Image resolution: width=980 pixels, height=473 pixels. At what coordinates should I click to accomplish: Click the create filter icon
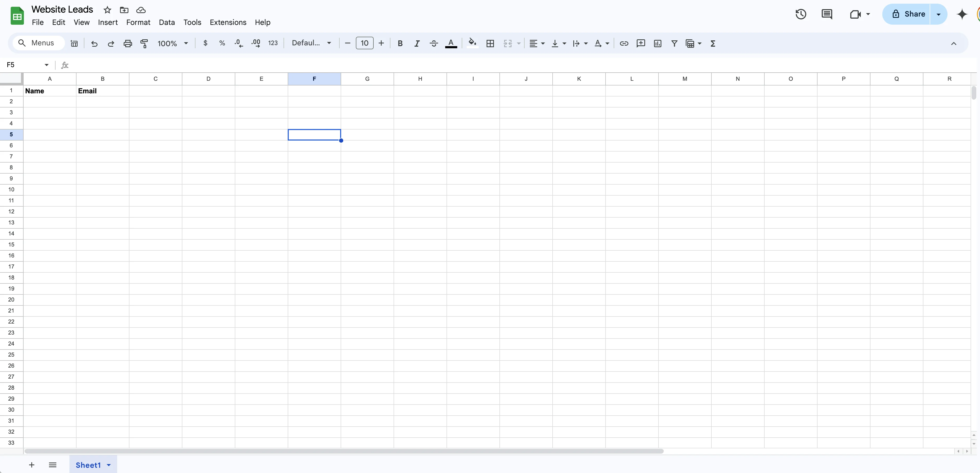tap(674, 43)
